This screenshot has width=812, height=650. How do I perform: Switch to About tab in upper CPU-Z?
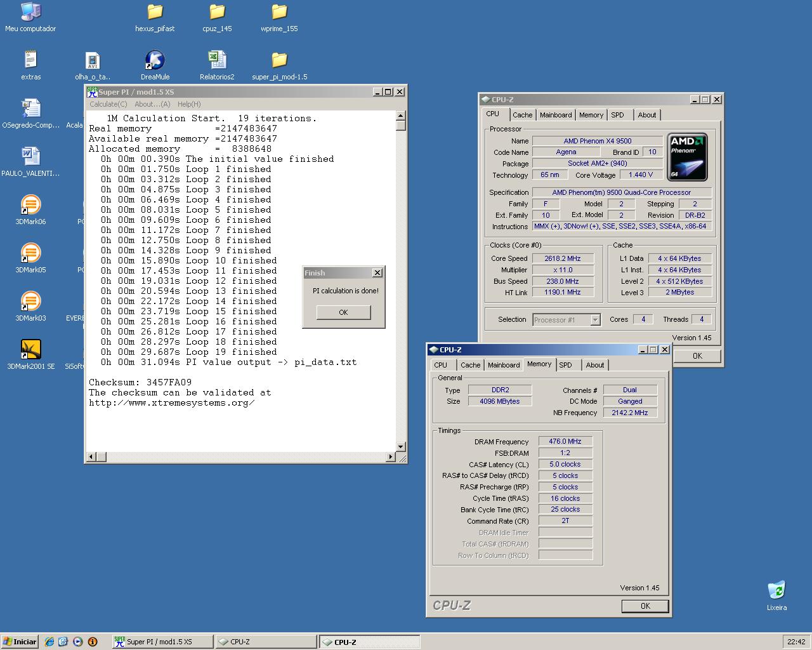(x=647, y=115)
